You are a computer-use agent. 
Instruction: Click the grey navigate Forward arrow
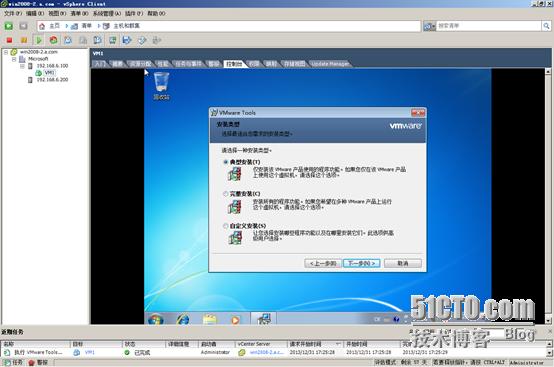point(23,26)
